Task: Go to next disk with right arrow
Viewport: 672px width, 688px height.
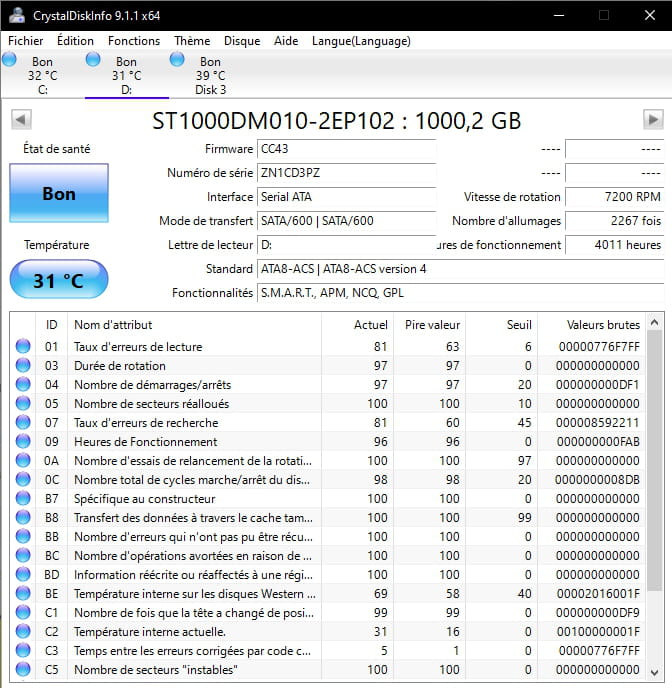Action: point(653,120)
